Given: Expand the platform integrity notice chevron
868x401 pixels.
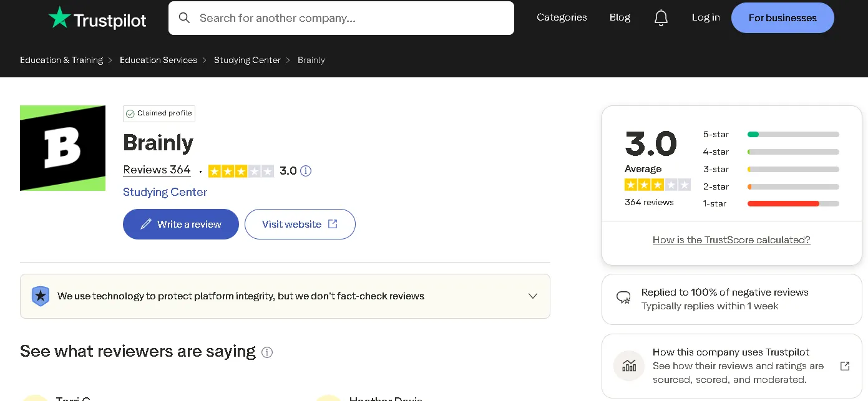Looking at the screenshot, I should [533, 296].
